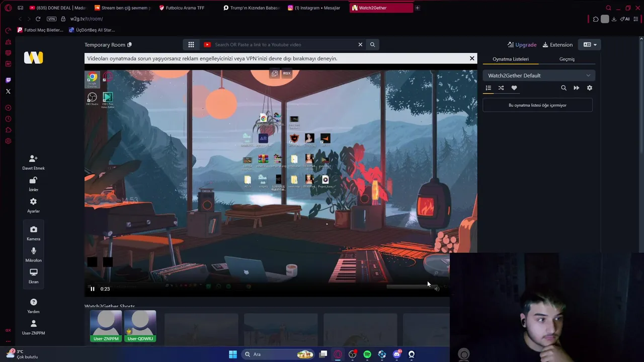
Task: Click the Upgrade link
Action: click(x=522, y=45)
